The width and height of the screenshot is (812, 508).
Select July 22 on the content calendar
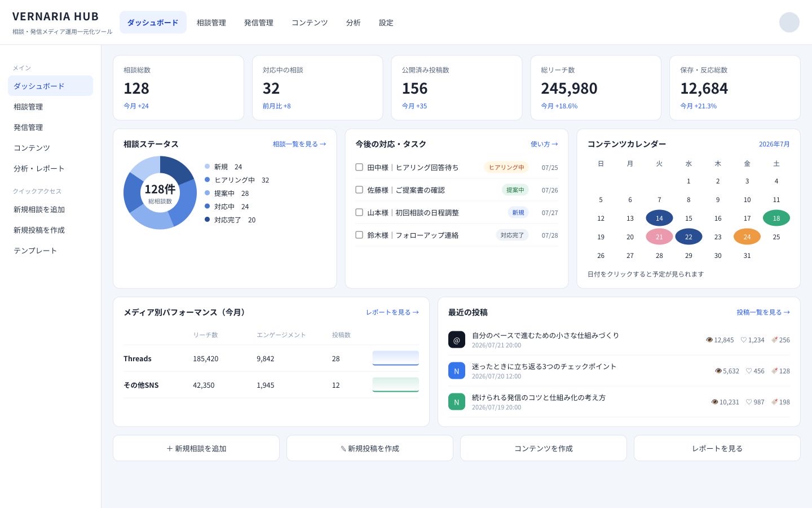click(689, 237)
